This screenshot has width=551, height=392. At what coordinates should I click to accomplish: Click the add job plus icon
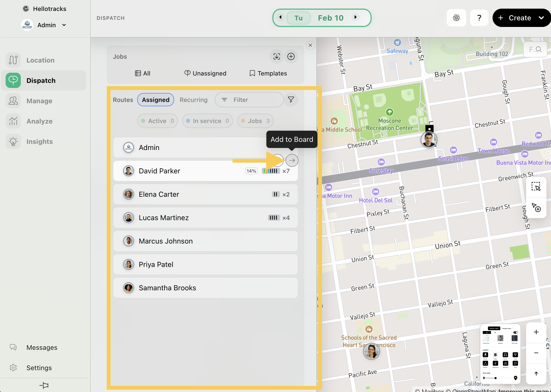click(x=291, y=56)
